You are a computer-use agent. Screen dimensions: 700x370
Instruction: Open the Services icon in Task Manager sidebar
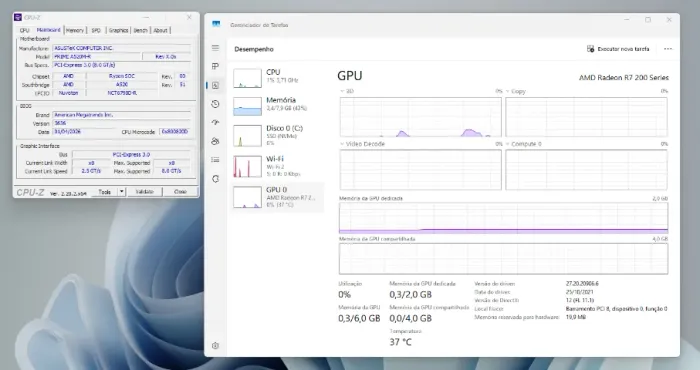pos(216,179)
